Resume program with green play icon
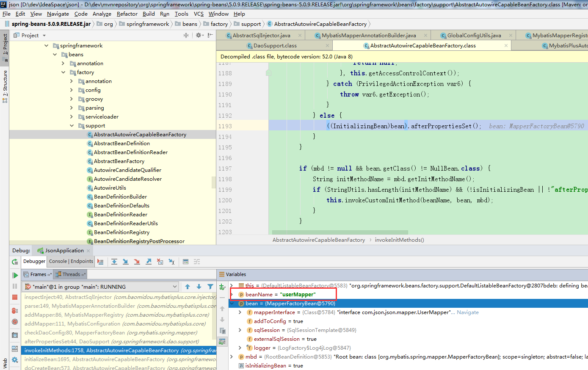 pos(15,275)
